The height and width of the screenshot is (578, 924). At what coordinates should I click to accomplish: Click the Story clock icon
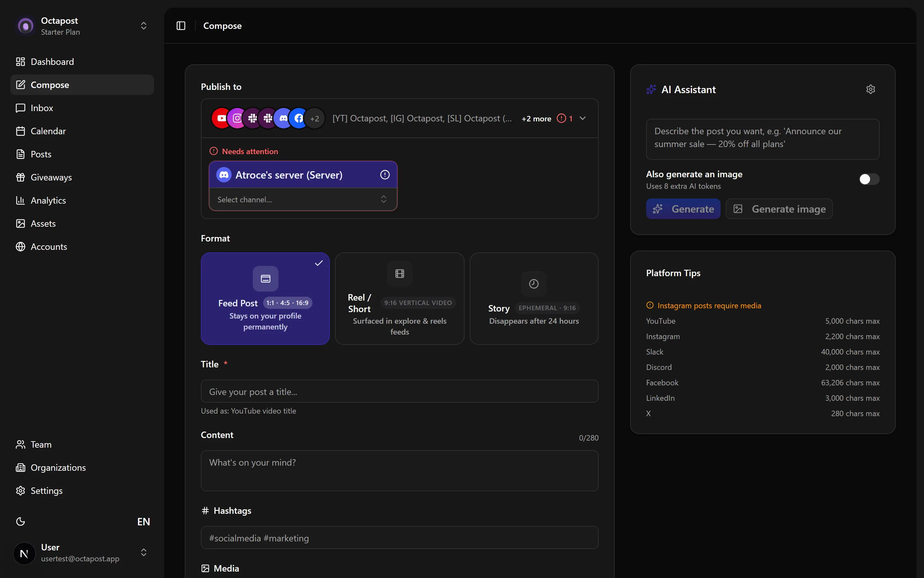[534, 284]
